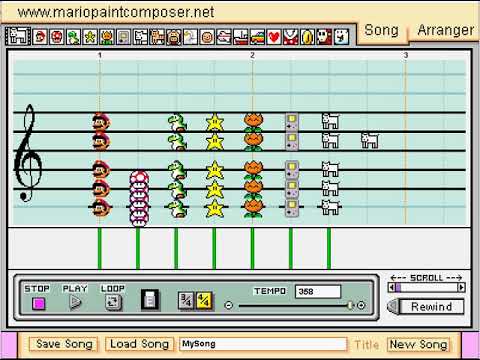Select the Mushroom instrument icon
This screenshot has width=480, height=360.
(57, 37)
